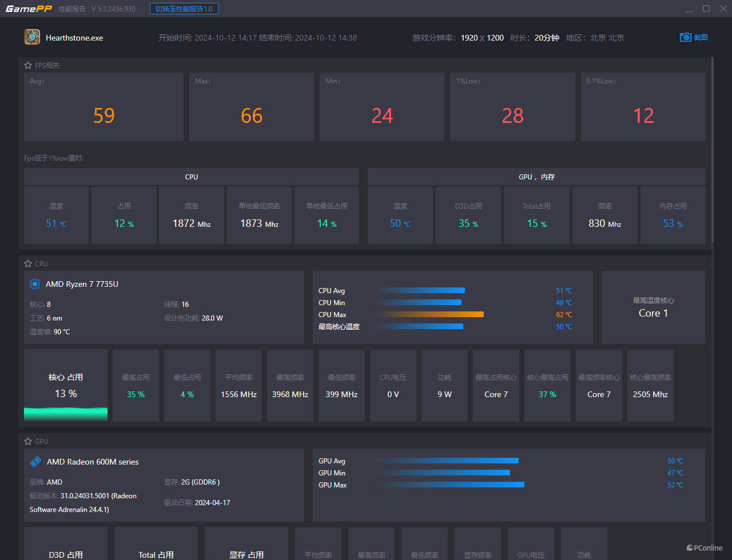Select the Avg FPS card
This screenshot has height=560, width=732.
[x=104, y=107]
